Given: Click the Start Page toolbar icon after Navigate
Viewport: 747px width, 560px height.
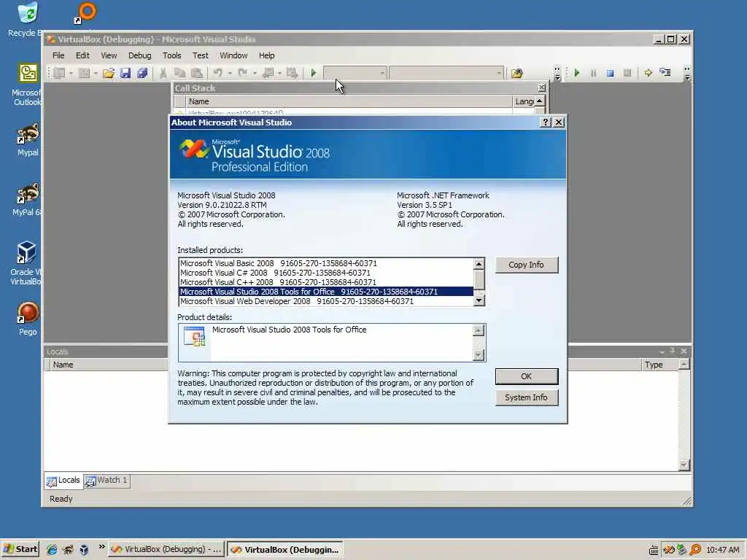Looking at the screenshot, I should click(x=292, y=73).
